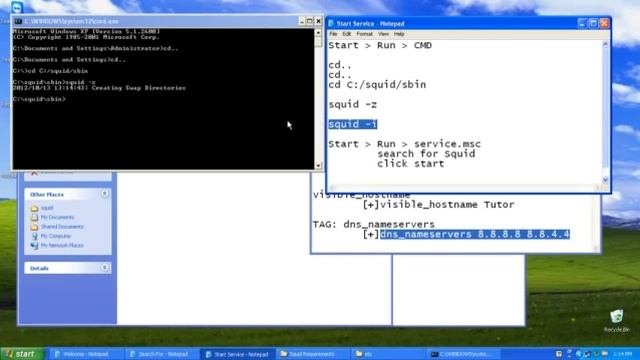The height and width of the screenshot is (360, 640).
Task: Switch to Search For - Notepad taskbar button
Action: [x=161, y=354]
